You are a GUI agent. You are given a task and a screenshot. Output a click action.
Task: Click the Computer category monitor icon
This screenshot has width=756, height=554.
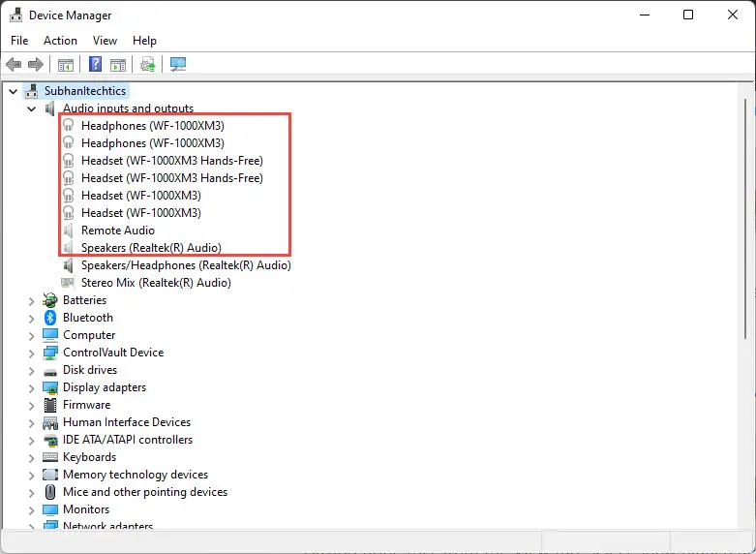coord(50,334)
